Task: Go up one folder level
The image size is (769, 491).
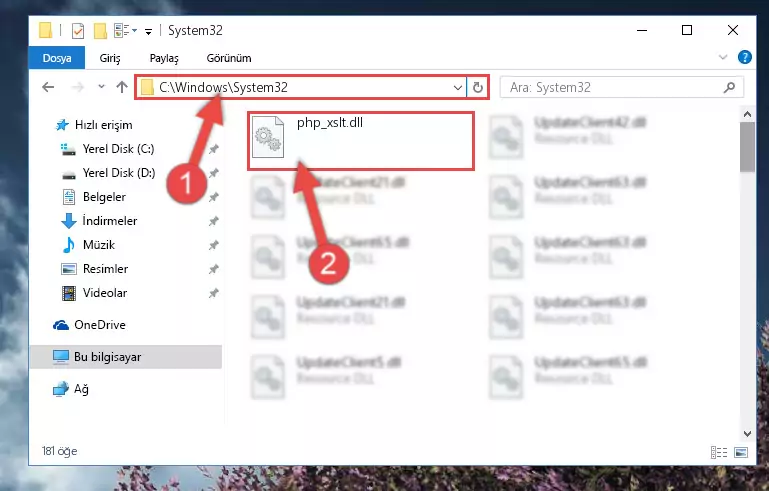Action: 122,87
